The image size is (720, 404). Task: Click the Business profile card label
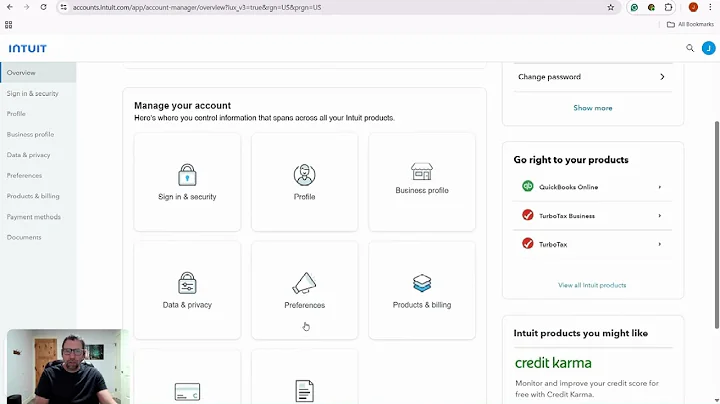click(422, 190)
